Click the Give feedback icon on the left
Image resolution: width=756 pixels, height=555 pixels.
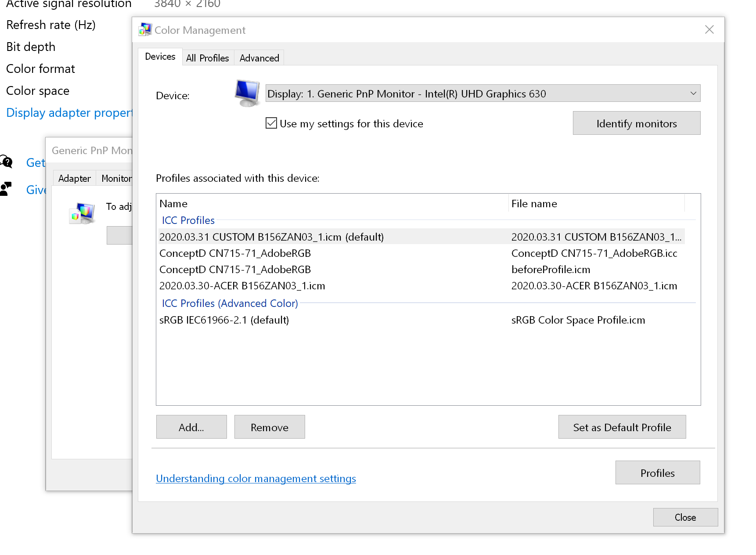coord(6,188)
